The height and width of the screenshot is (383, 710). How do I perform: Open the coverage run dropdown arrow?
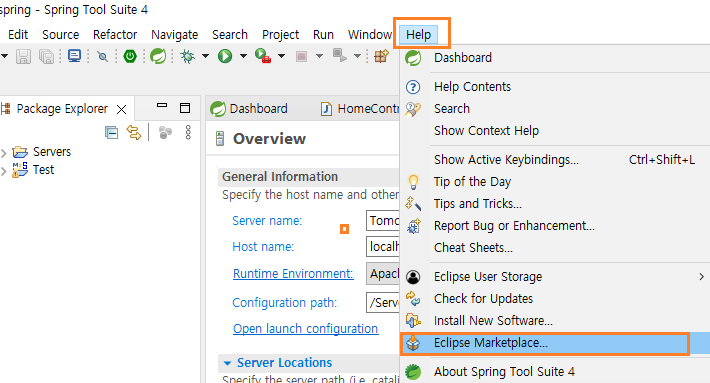pos(281,56)
